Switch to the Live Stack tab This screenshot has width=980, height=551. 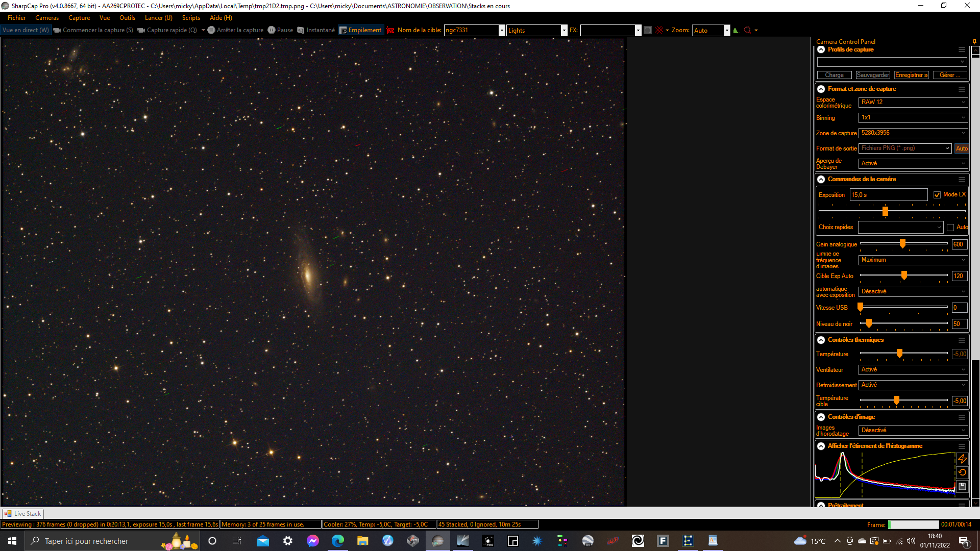click(23, 514)
